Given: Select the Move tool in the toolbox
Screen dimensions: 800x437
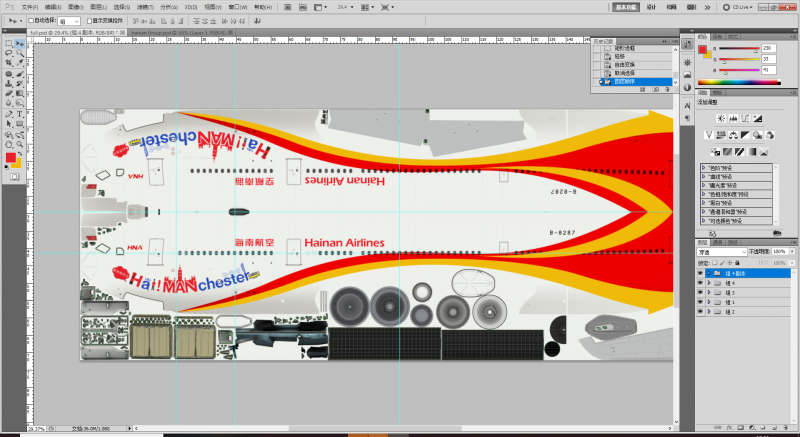Looking at the screenshot, I should click(19, 44).
